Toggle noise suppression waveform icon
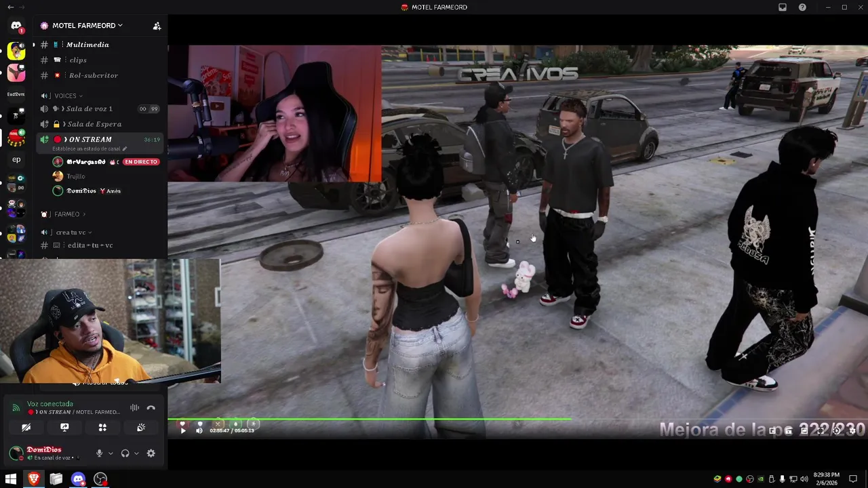 [x=134, y=407]
